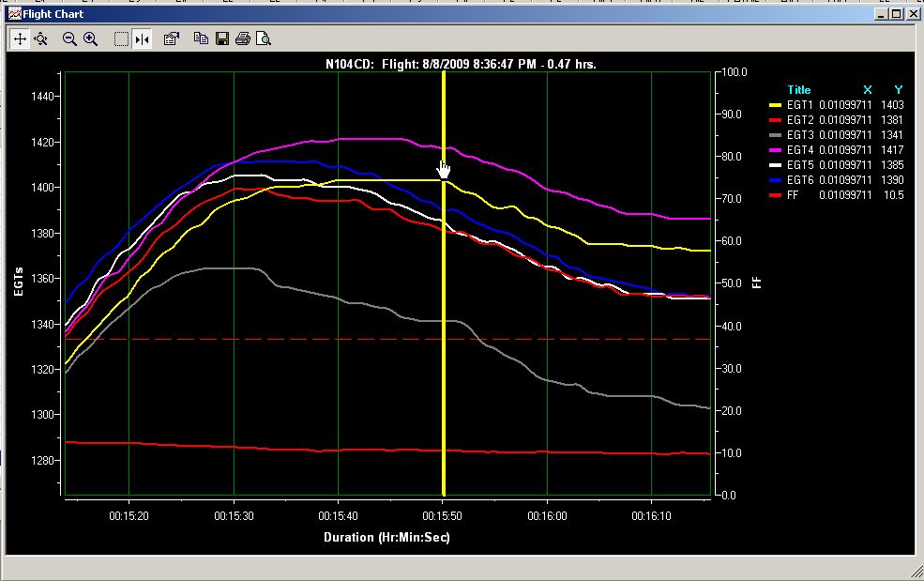Open the chart properties editor
Viewport: 924px width, 581px height.
coord(172,38)
